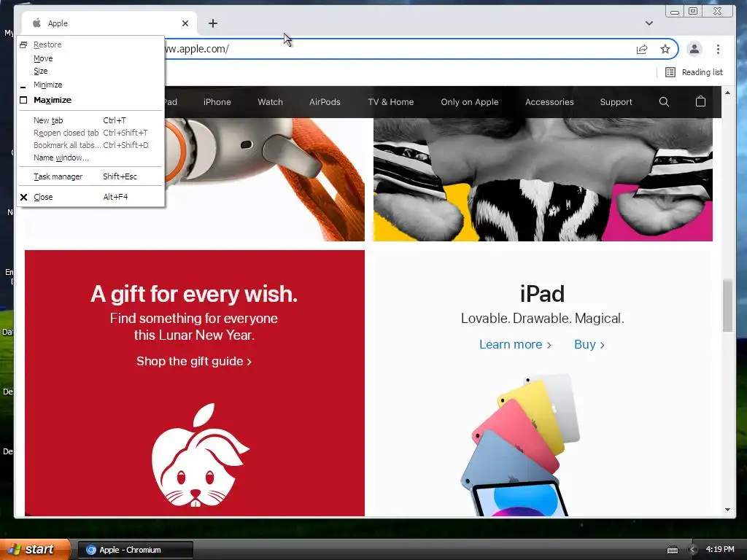Click the rabbit Apple logo graphic

200,455
